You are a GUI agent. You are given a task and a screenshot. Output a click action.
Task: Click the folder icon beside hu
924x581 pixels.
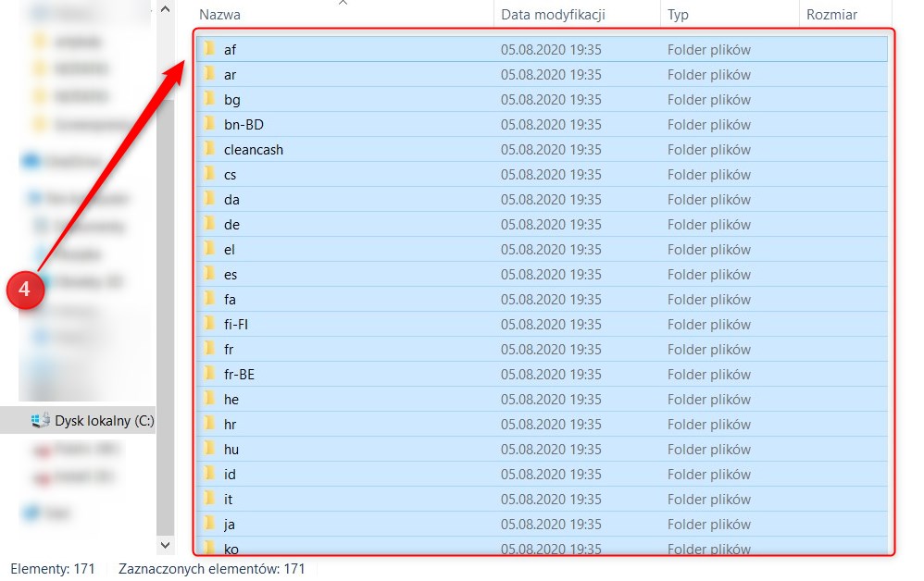point(209,449)
